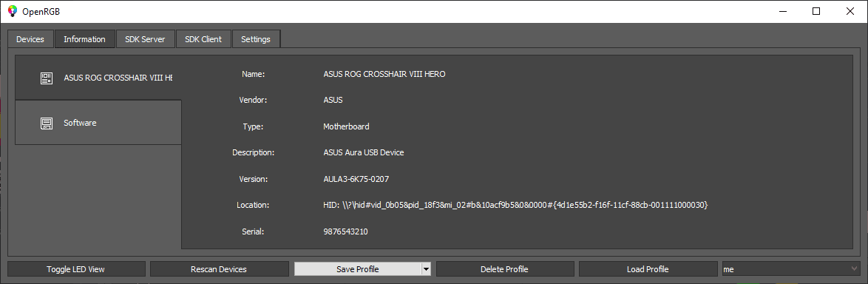
Task: Click the Delete Profile button
Action: [x=504, y=269]
